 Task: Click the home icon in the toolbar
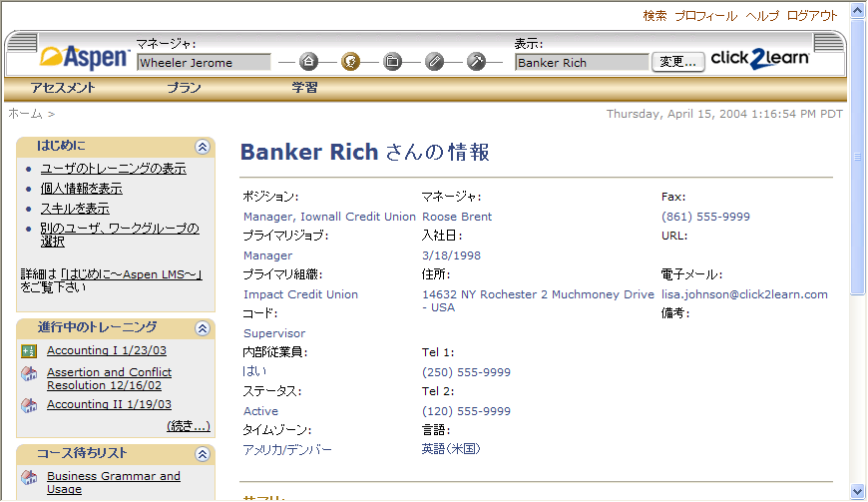(308, 62)
